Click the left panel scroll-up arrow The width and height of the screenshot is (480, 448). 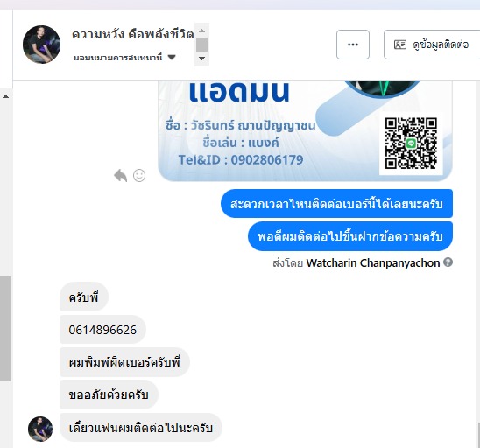point(5,96)
